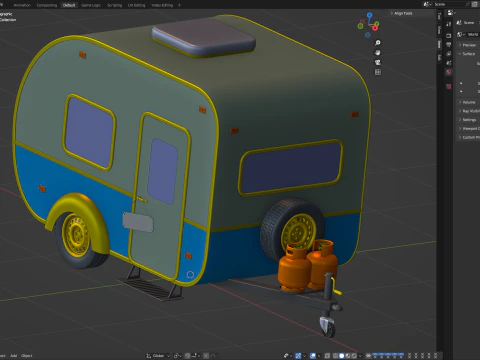Select material preview viewport shading
Screen dimensions: 480x360
tap(348, 356)
